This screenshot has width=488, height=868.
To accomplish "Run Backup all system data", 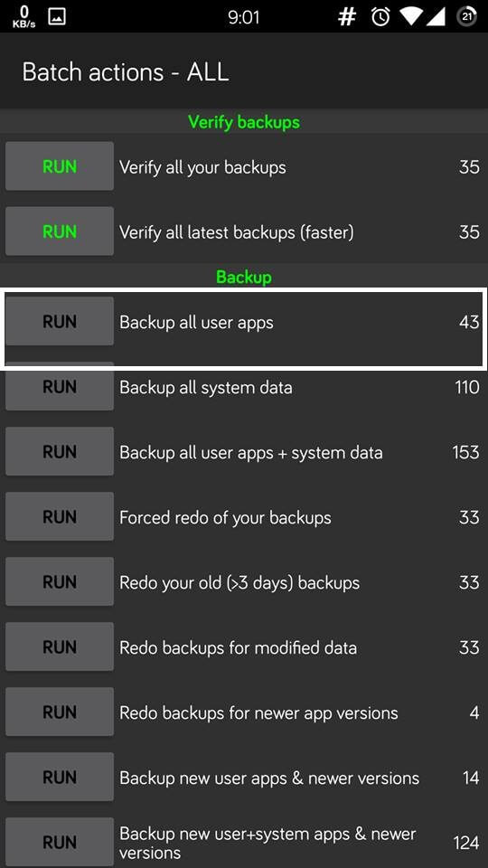I will tap(60, 386).
